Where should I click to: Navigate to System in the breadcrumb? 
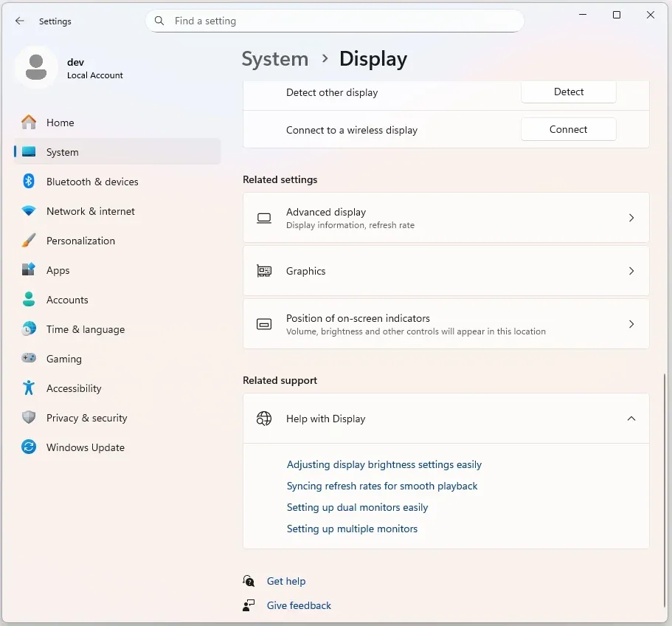click(x=275, y=59)
